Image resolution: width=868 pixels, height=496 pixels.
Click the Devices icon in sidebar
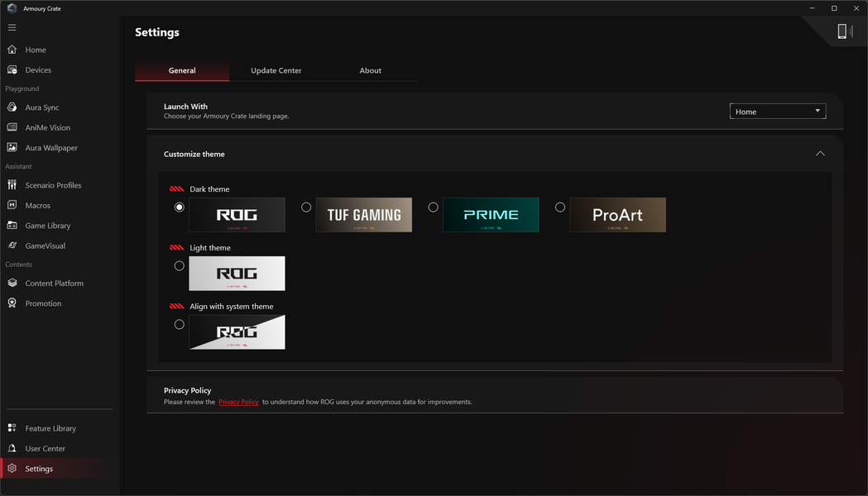coord(12,69)
